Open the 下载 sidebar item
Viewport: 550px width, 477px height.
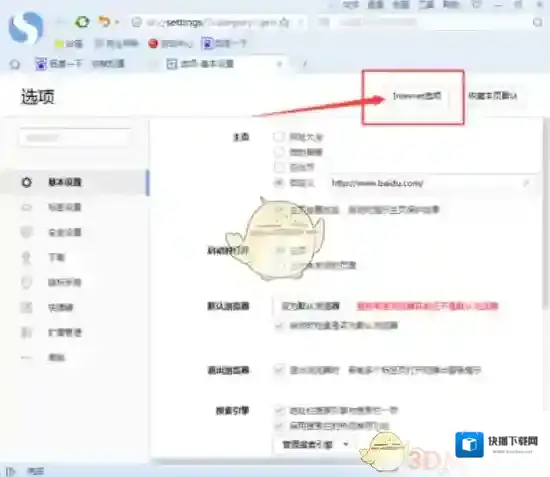56,257
